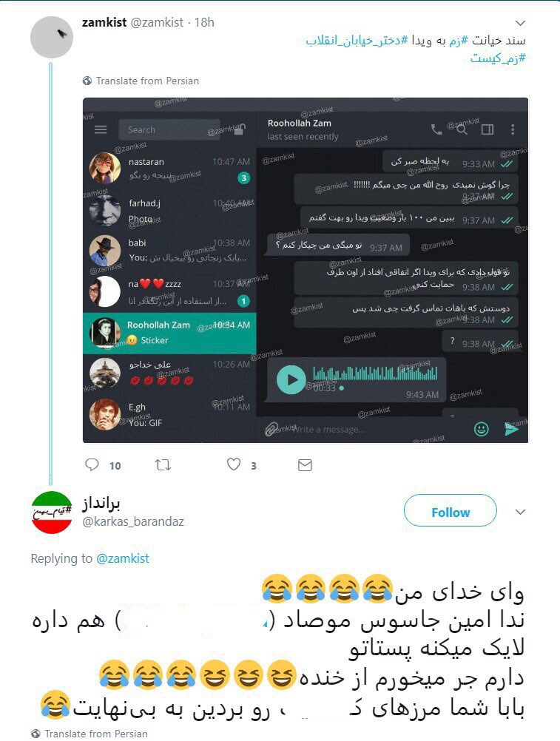
Task: Open the nastaran conversation
Action: click(169, 169)
